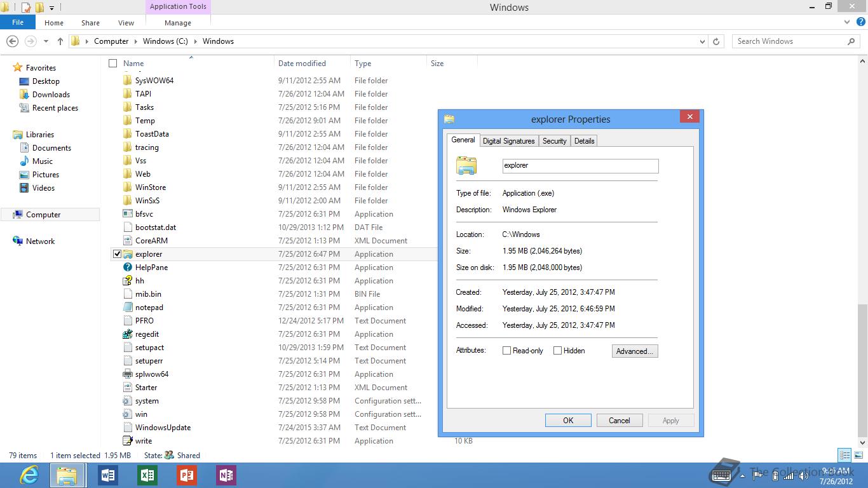
Task: Uncheck the explorer file checkbox
Action: click(x=117, y=254)
